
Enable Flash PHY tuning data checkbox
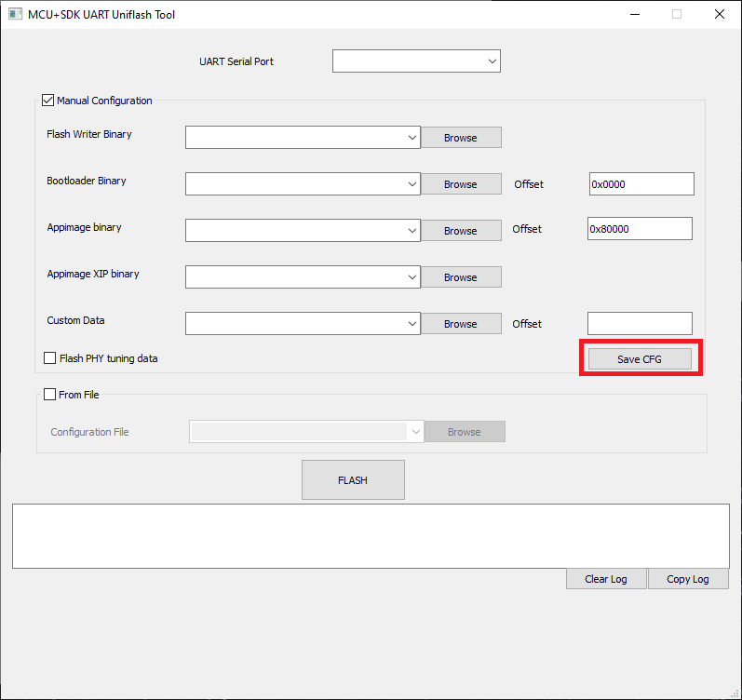50,358
